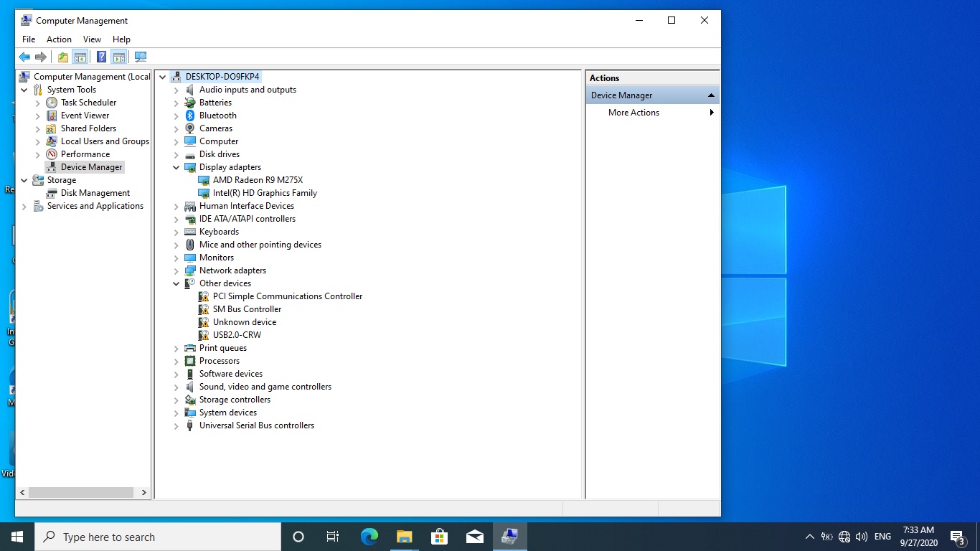
Task: Open Microsoft Store from the taskbar
Action: point(439,537)
